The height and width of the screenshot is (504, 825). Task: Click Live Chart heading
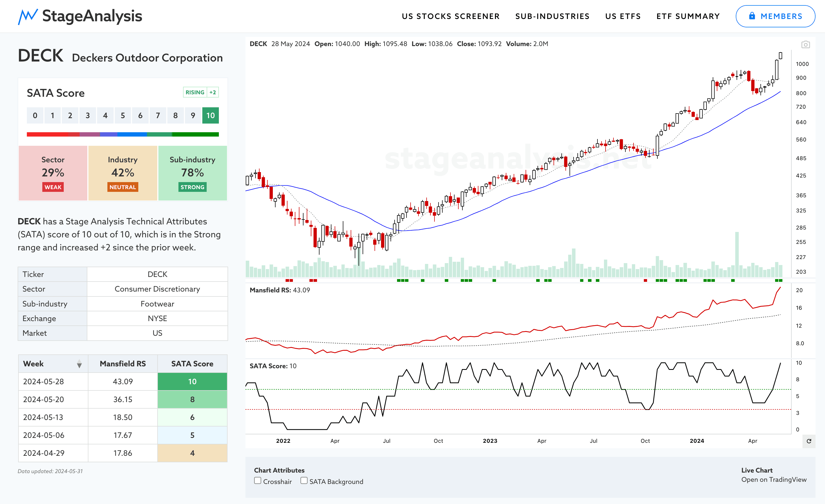757,470
